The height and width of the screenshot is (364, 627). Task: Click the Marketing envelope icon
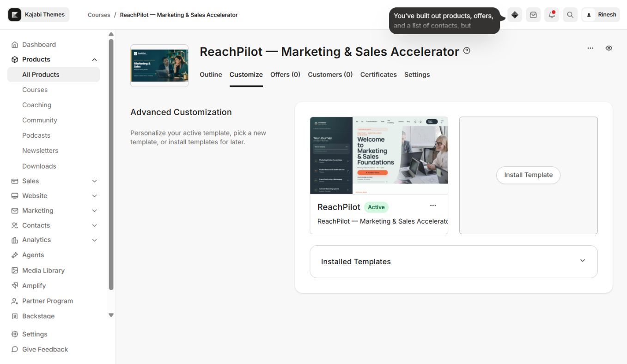tap(14, 211)
